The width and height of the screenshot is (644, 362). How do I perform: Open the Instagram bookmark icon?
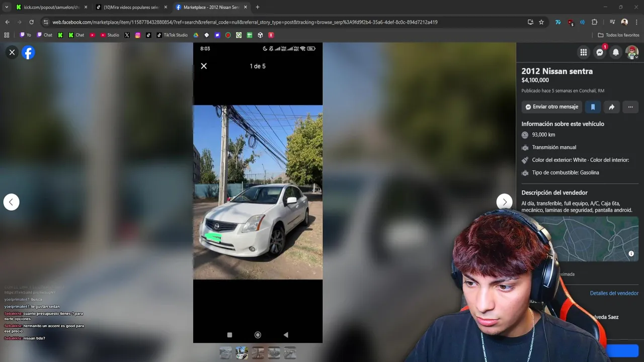[x=138, y=35]
